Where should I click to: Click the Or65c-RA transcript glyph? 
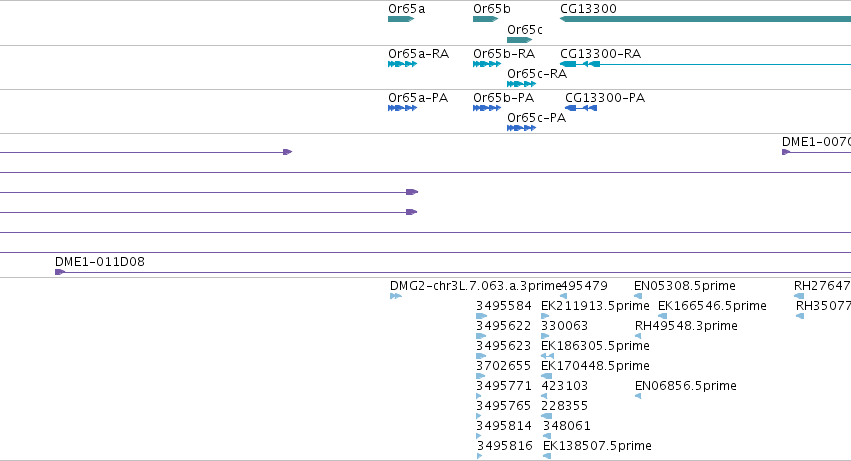click(x=522, y=84)
